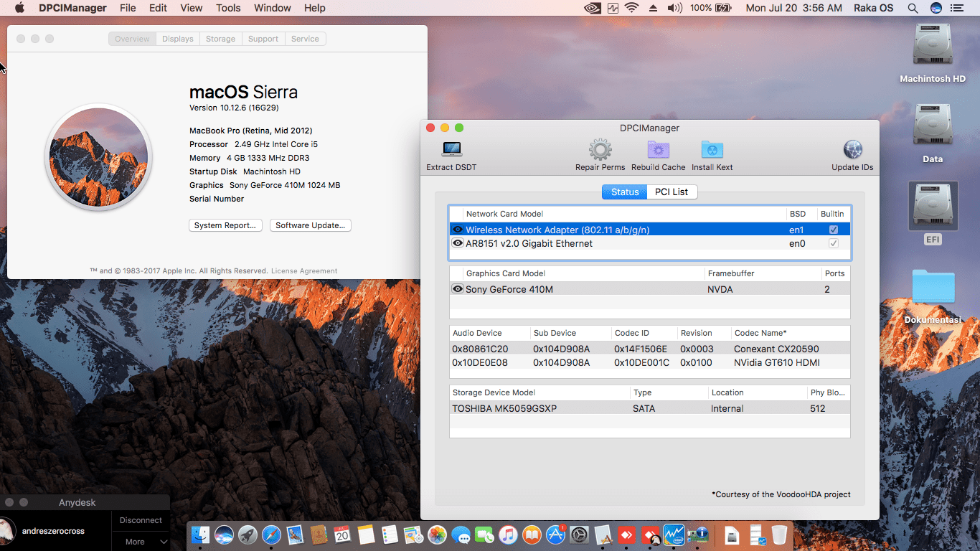This screenshot has height=551, width=980.
Task: Open the App Store Dock icon
Action: coord(555,534)
